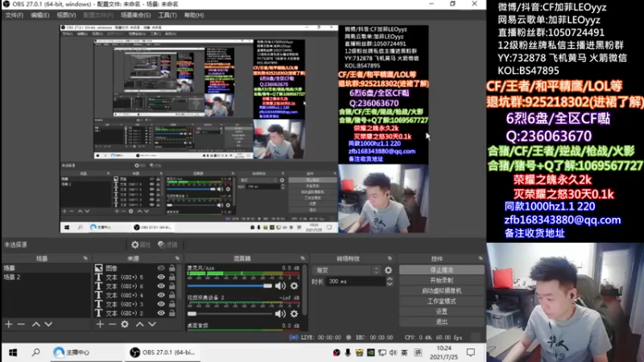644x362 pixels.
Task: Hide 文本 (GDI+) 5 source via eye icon
Action: point(161,277)
